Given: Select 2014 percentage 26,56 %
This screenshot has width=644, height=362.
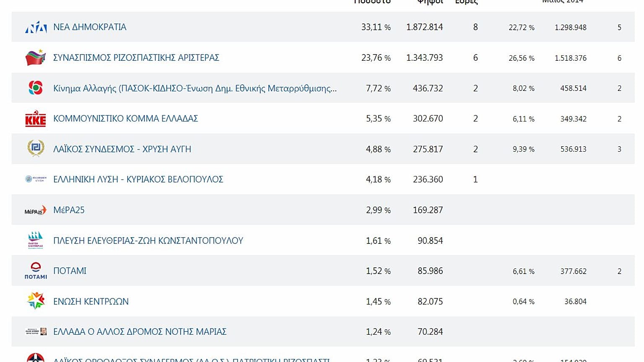Looking at the screenshot, I should (522, 58).
